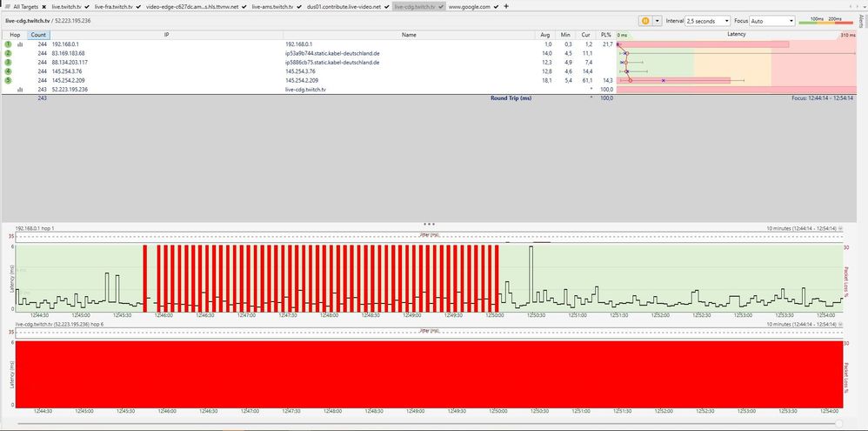Click the 21,7 packet loss value for hop 1
868x431 pixels.
click(x=608, y=44)
